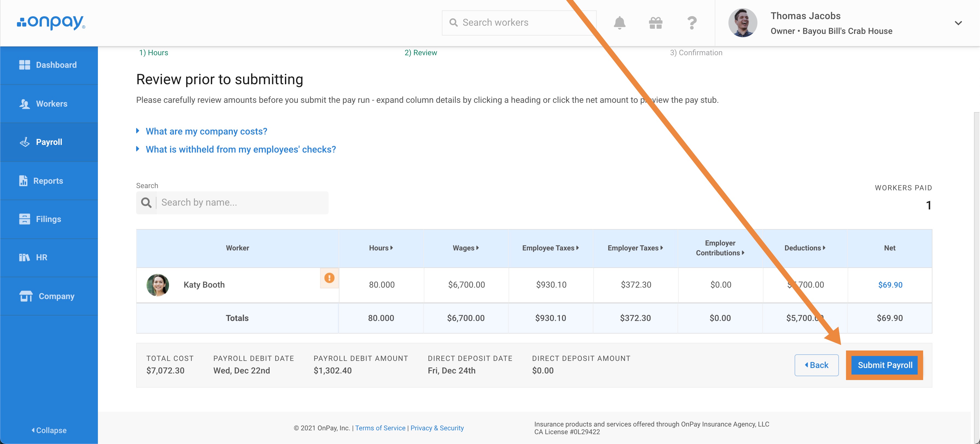980x444 pixels.
Task: Expand the Employee Taxes column heading
Action: point(550,248)
